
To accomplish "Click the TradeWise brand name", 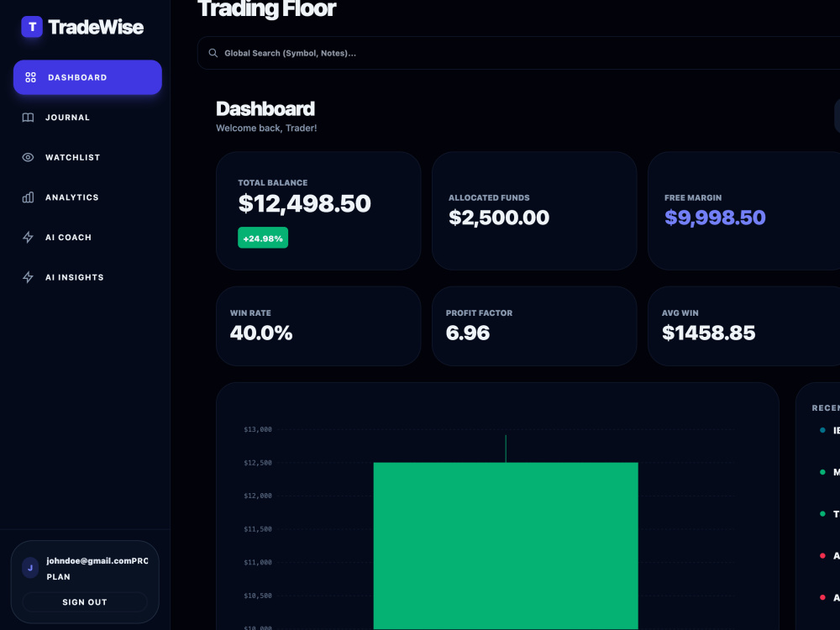I will (96, 28).
